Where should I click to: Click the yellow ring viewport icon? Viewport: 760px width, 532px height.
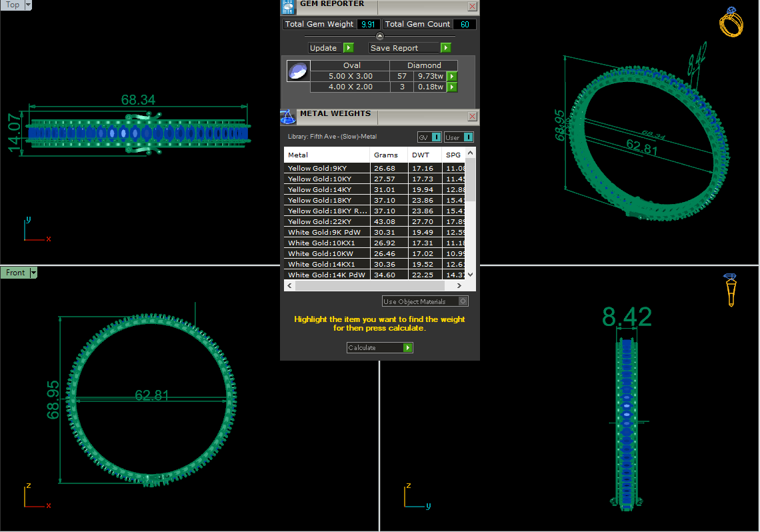click(731, 22)
